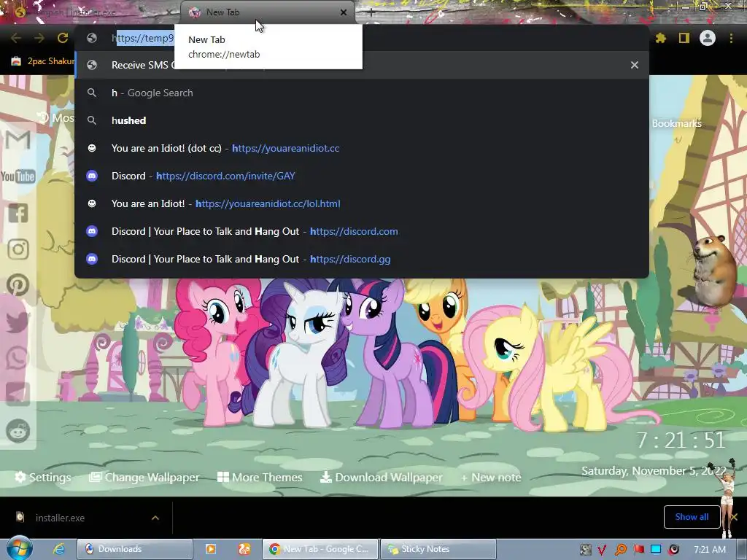Viewport: 747px width, 560px height.
Task: Click Change Wallpaper
Action: coord(144,477)
